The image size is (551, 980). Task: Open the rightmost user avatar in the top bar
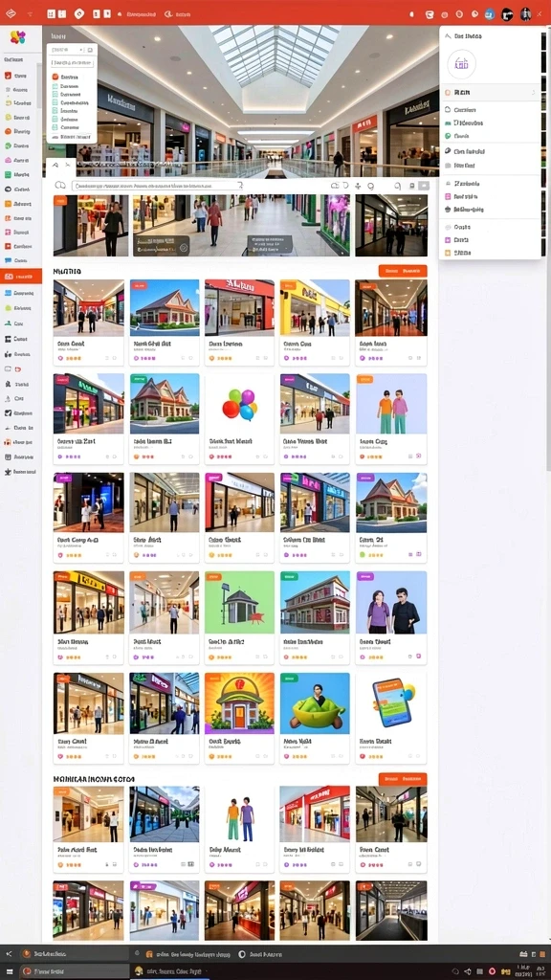tap(525, 13)
